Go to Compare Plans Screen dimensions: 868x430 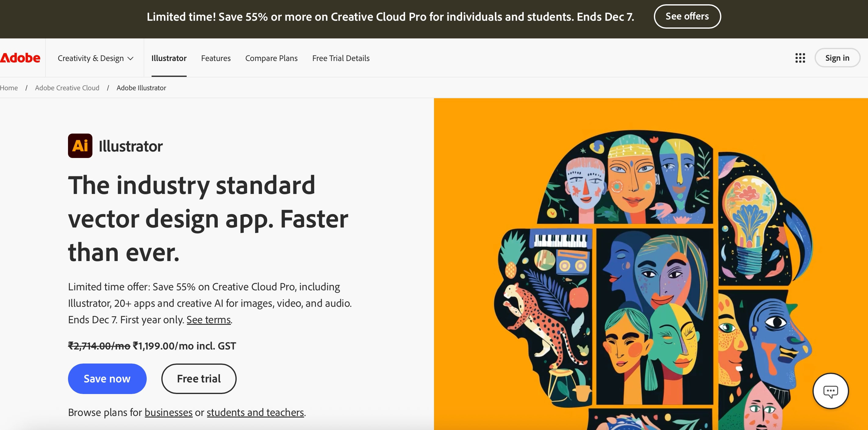tap(271, 58)
